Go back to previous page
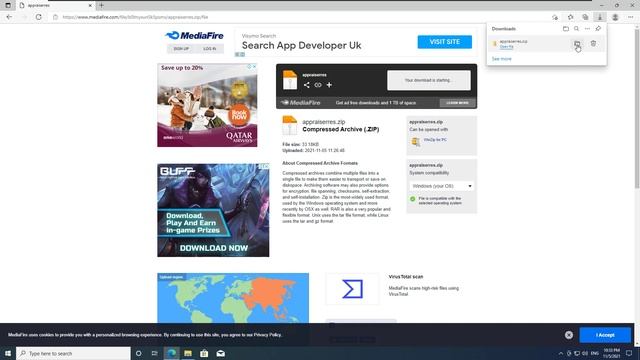This screenshot has height=360, width=640. click(9, 17)
